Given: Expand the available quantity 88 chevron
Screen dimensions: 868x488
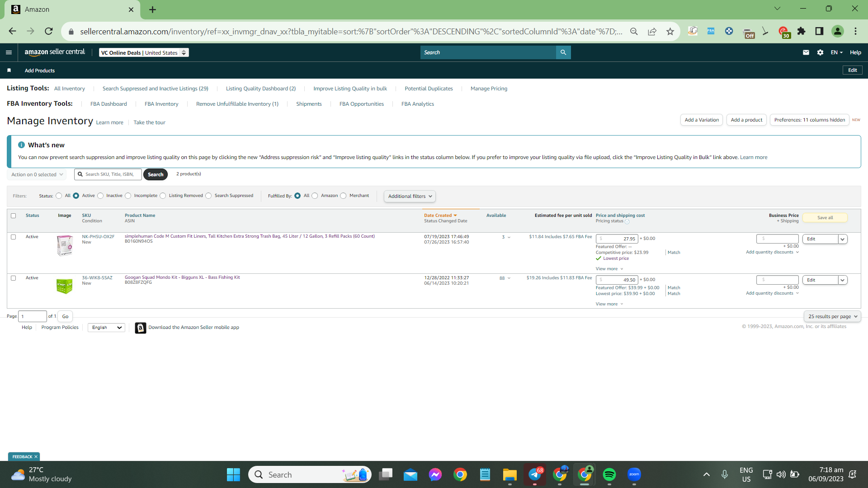Looking at the screenshot, I should [x=509, y=278].
